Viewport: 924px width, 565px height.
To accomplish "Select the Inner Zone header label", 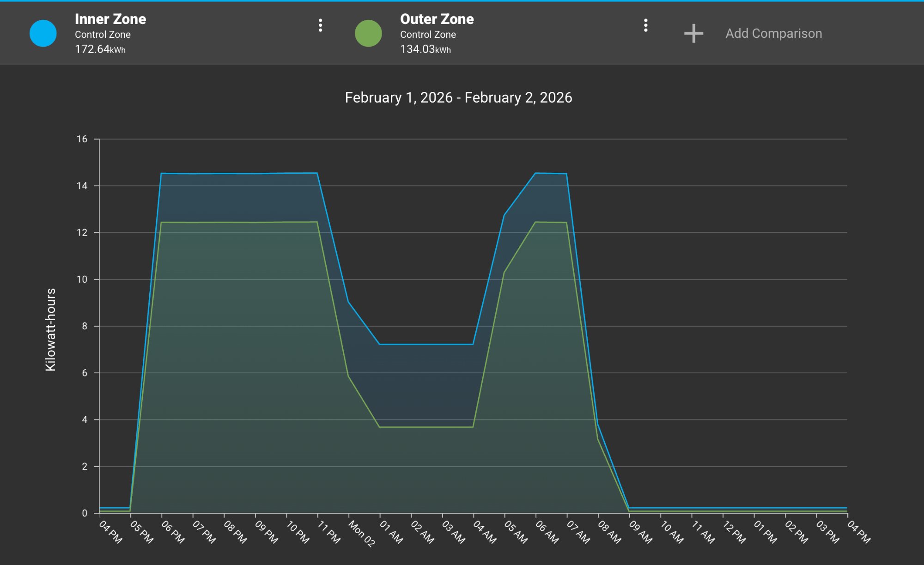I will 111,19.
